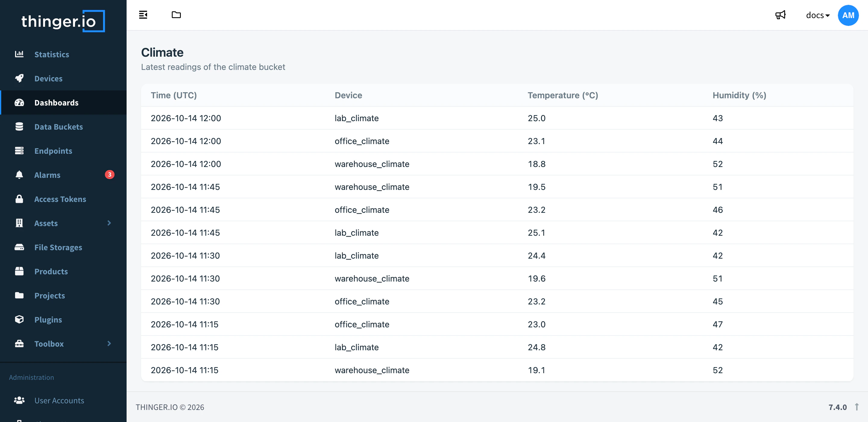The height and width of the screenshot is (422, 868).
Task: Click the Time (UTC) column header
Action: point(174,95)
